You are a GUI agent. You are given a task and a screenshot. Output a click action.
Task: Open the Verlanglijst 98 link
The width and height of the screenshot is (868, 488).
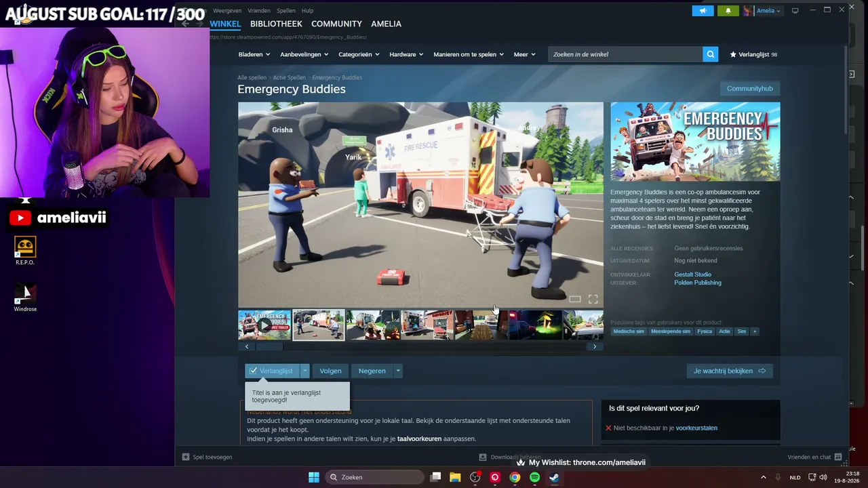(753, 54)
